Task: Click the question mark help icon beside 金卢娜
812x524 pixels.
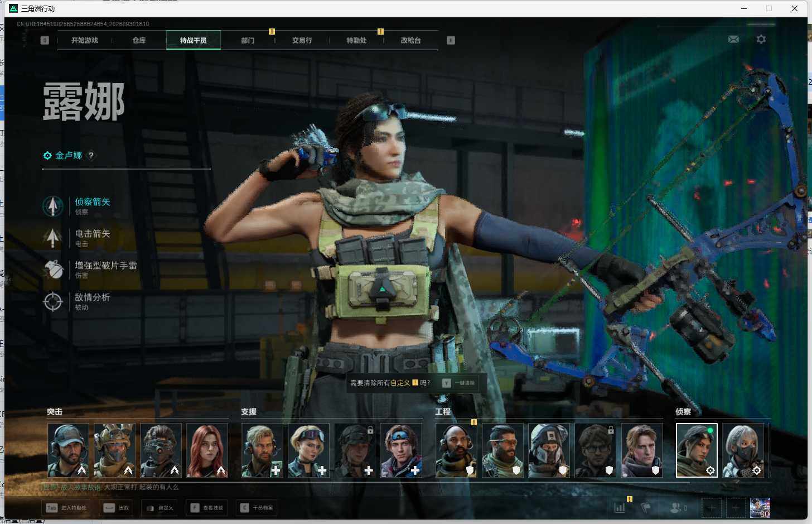Action: [91, 156]
